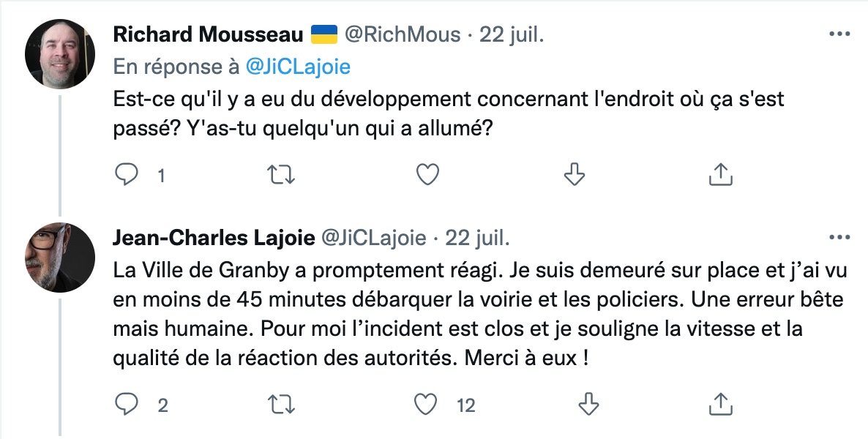Open more options for Jean-Charles Lajoie's tweet

pos(839,237)
